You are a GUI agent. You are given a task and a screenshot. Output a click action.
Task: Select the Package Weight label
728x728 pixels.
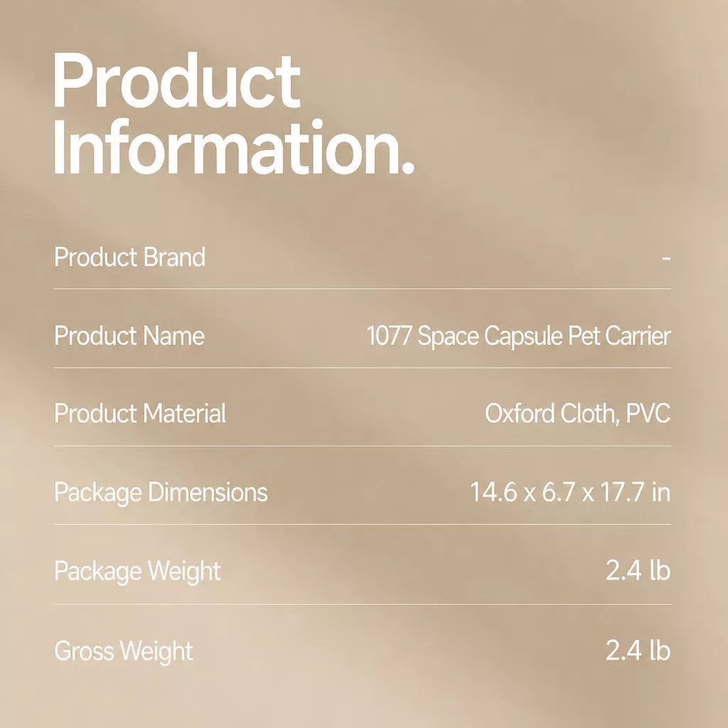[137, 572]
